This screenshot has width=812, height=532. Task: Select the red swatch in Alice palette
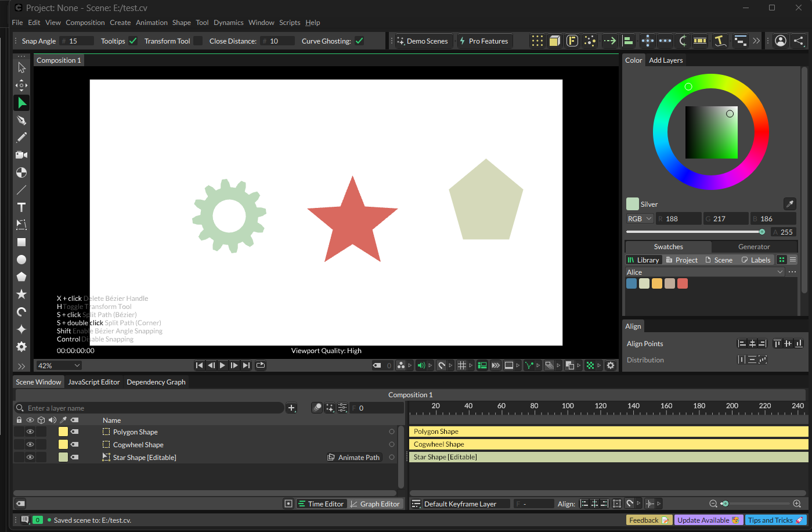(x=683, y=283)
